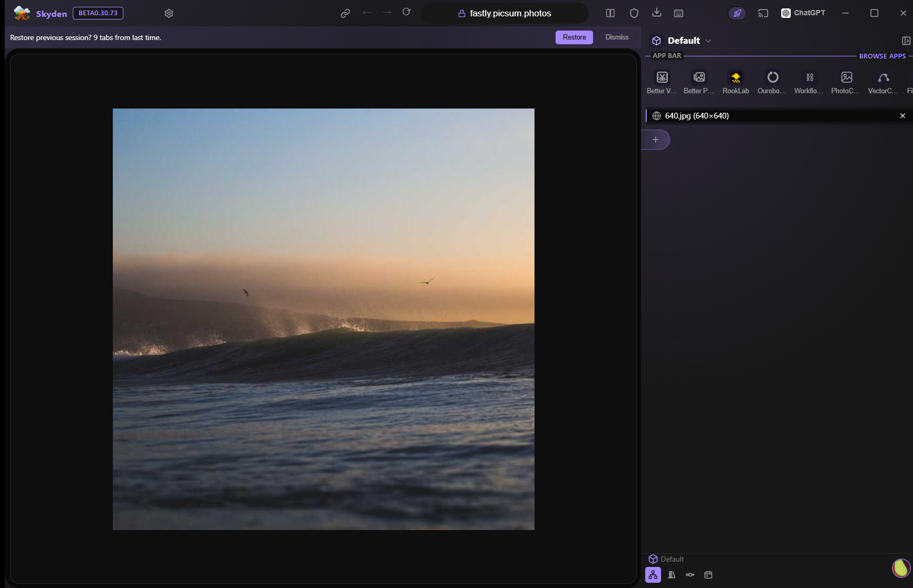This screenshot has width=913, height=588.
Task: Open the calendar icon
Action: [x=708, y=575]
